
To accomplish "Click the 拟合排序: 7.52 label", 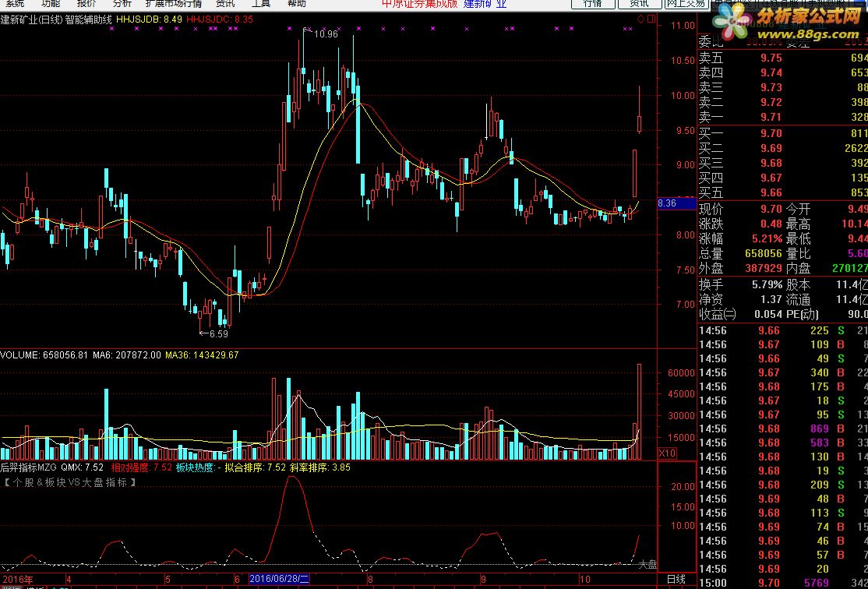I will pos(256,467).
